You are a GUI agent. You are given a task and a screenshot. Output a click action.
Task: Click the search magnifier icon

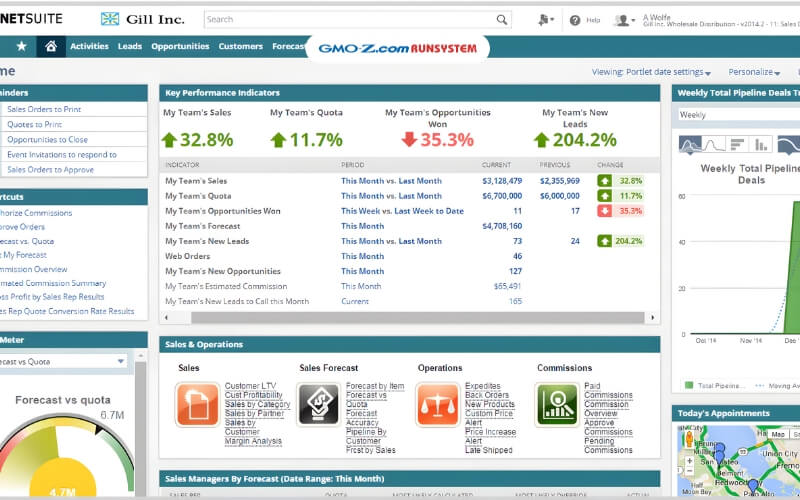502,19
